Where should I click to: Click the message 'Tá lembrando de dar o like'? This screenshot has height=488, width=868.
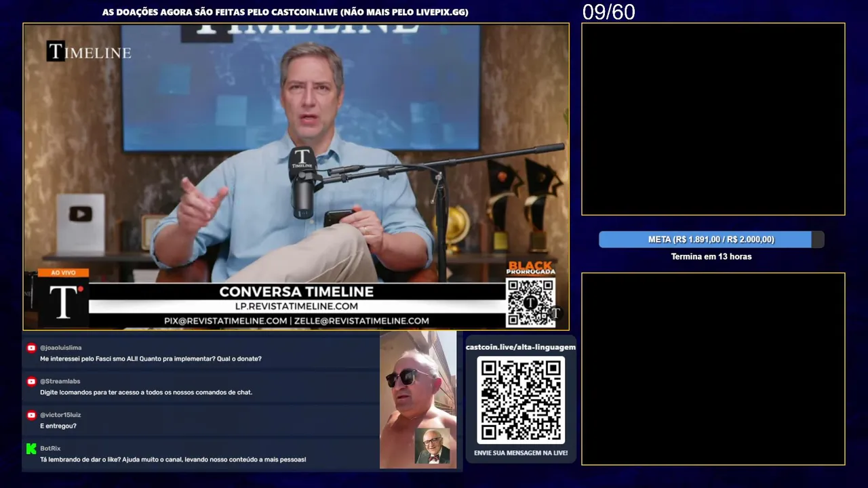tap(173, 460)
